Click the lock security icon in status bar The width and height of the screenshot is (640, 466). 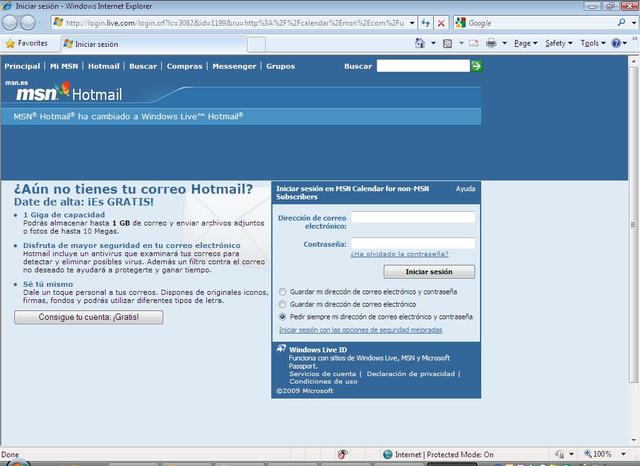(560, 454)
